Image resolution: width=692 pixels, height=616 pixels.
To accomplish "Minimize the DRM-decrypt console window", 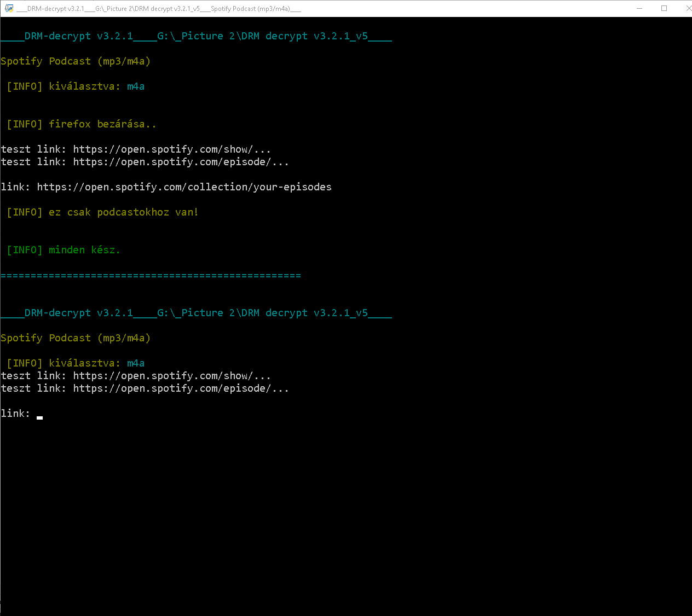I will [639, 8].
